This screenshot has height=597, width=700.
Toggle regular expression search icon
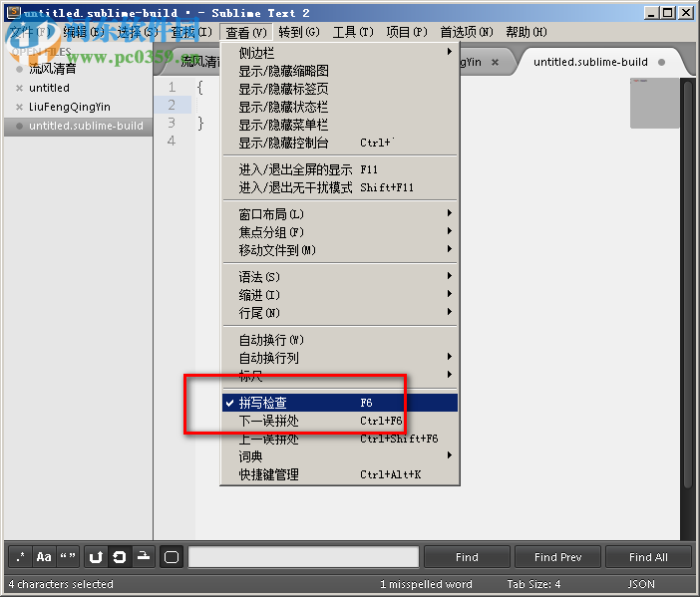point(20,557)
